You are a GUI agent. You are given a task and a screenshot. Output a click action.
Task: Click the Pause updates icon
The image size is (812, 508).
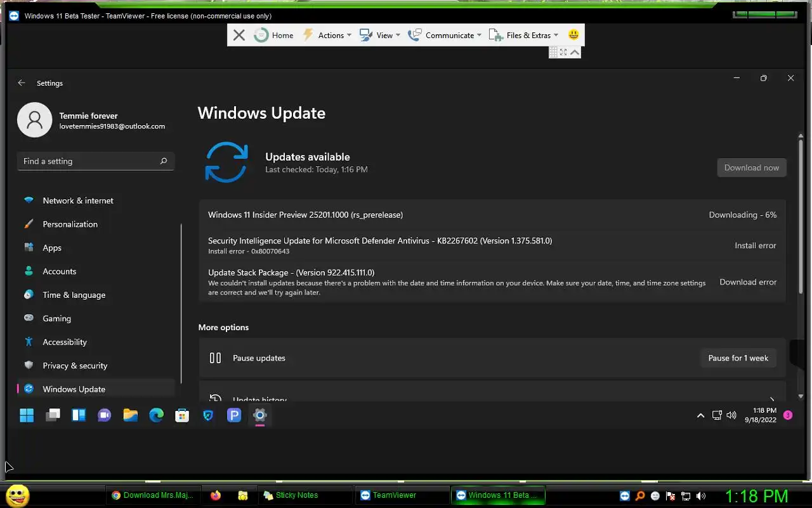click(215, 358)
